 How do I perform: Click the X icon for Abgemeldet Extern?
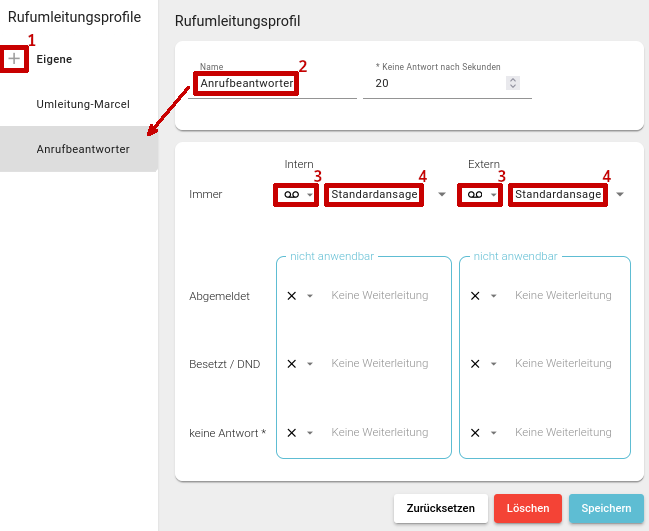click(x=475, y=296)
